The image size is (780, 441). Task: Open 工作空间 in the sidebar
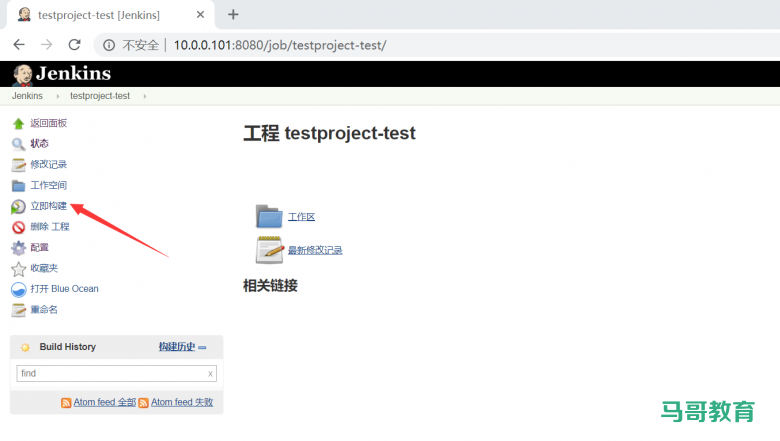click(x=48, y=185)
